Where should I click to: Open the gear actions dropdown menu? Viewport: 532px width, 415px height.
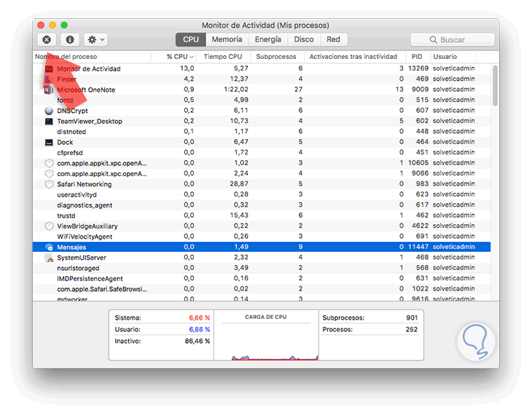pos(96,39)
